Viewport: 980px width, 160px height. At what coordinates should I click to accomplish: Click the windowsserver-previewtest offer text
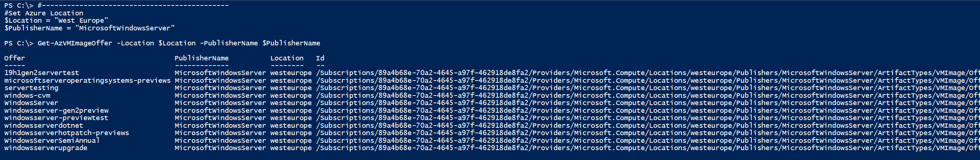[x=56, y=118]
